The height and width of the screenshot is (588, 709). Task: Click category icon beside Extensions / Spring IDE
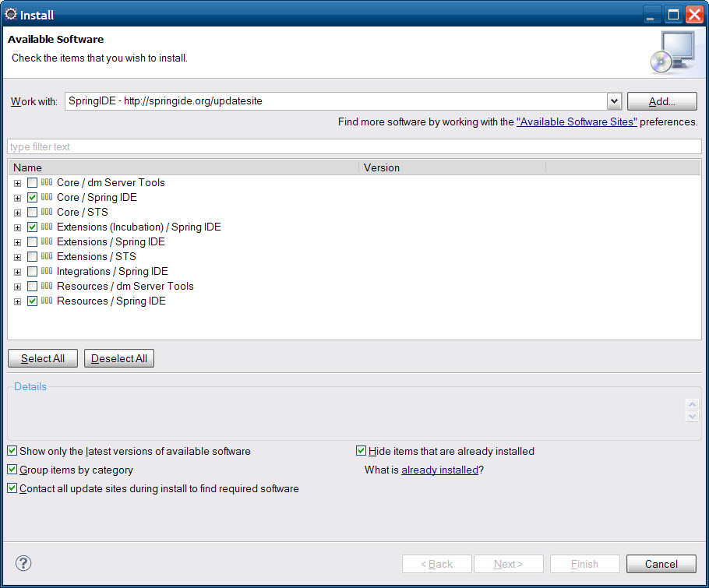point(47,241)
